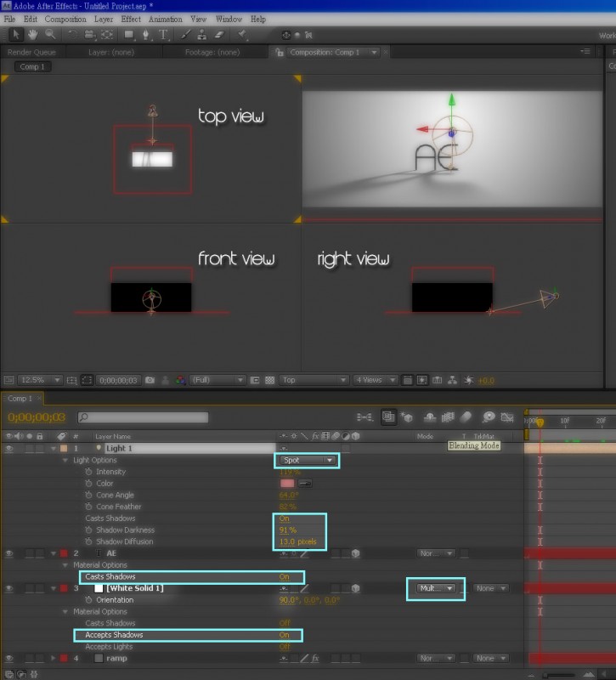616x680 pixels.
Task: Select the Pen tool
Action: [x=146, y=34]
